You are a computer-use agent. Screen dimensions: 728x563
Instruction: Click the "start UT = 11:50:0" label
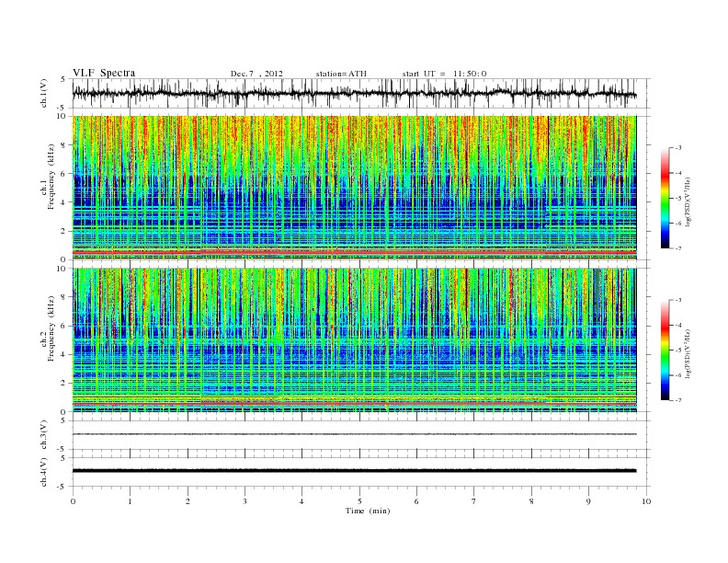444,74
